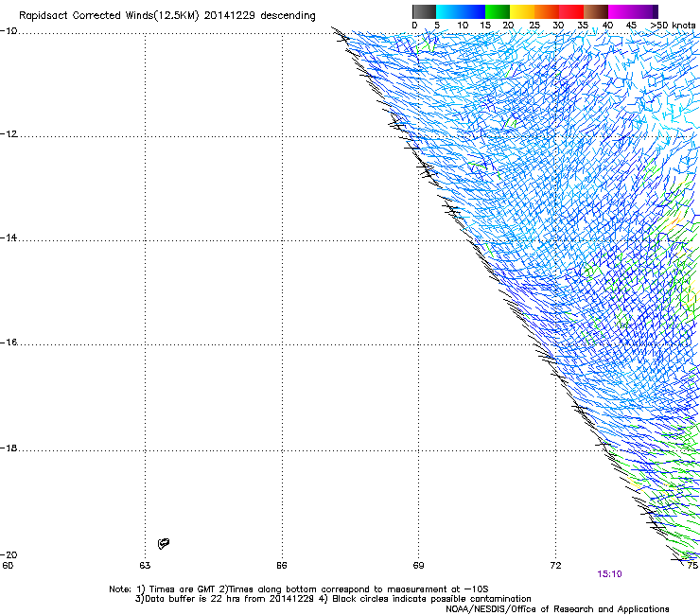Viewport: 700px width, 615px height.
Task: Select the gray 0-5 knots legend swatch
Action: tap(424, 11)
